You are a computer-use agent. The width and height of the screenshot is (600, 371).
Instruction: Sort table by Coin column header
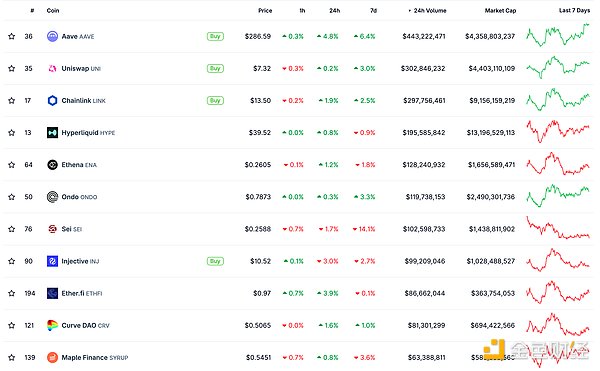(53, 11)
